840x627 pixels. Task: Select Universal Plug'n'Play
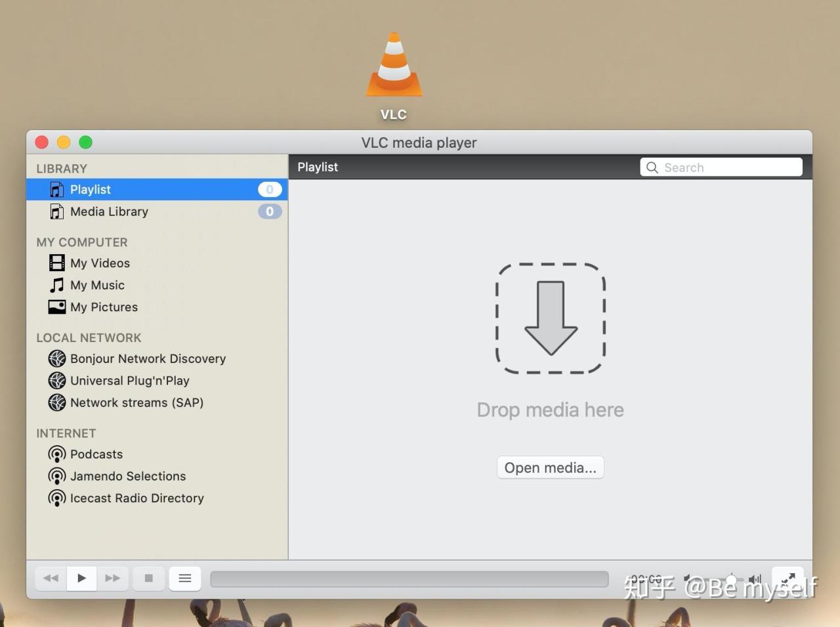(x=129, y=380)
